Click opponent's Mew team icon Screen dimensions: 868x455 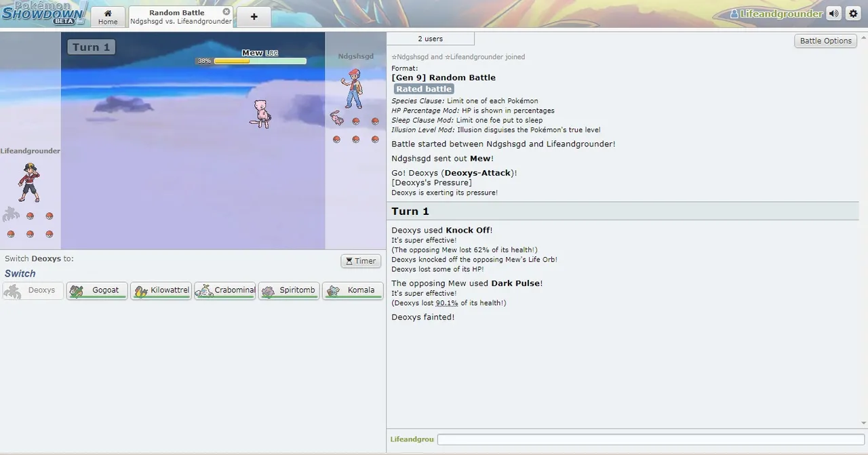click(x=337, y=118)
